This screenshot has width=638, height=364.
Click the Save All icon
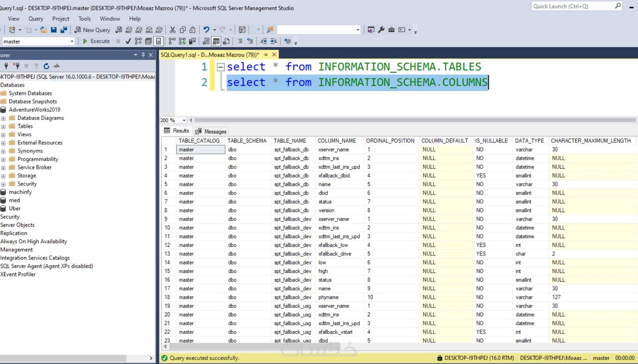[64, 30]
